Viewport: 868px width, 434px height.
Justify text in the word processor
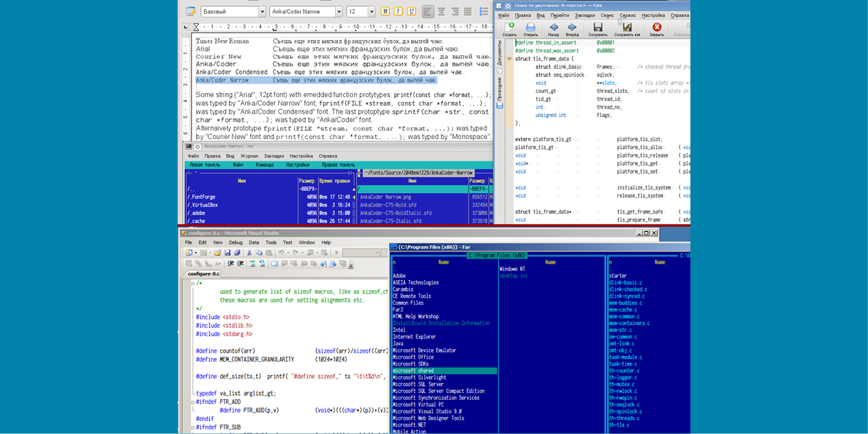(x=467, y=12)
